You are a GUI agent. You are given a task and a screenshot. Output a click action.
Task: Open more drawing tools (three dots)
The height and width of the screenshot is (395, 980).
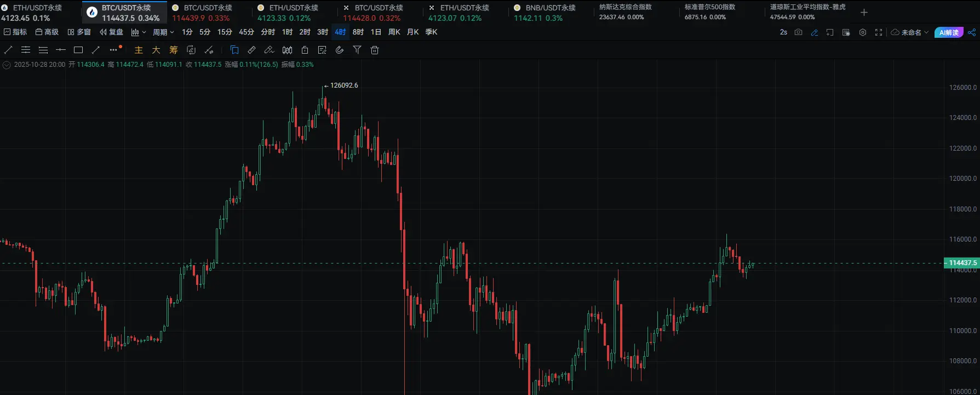tap(114, 49)
